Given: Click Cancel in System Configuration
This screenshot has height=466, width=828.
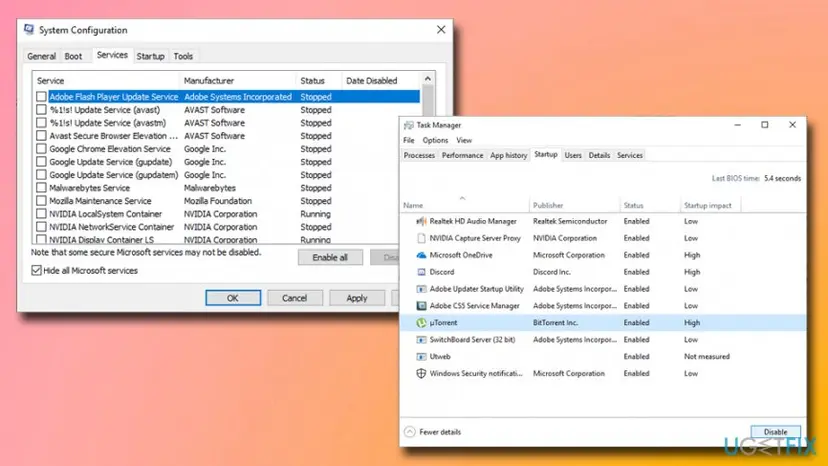Looking at the screenshot, I should coord(294,298).
